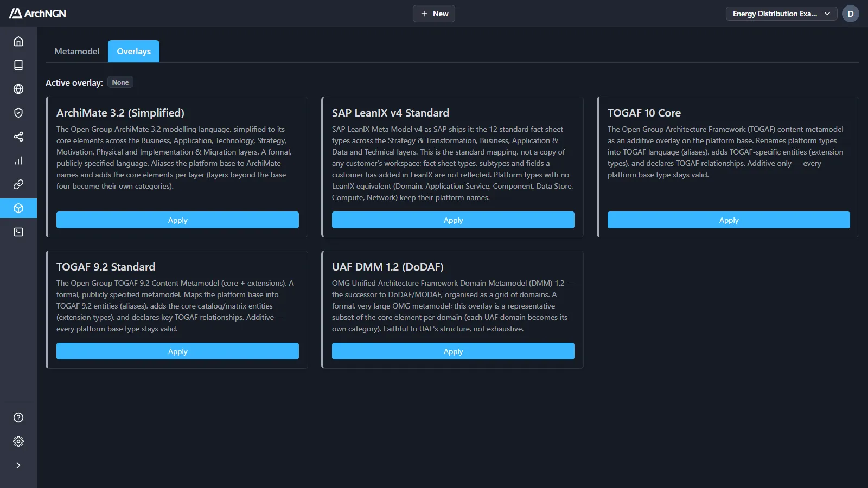
Task: Click the Active overlay label
Action: click(x=74, y=82)
